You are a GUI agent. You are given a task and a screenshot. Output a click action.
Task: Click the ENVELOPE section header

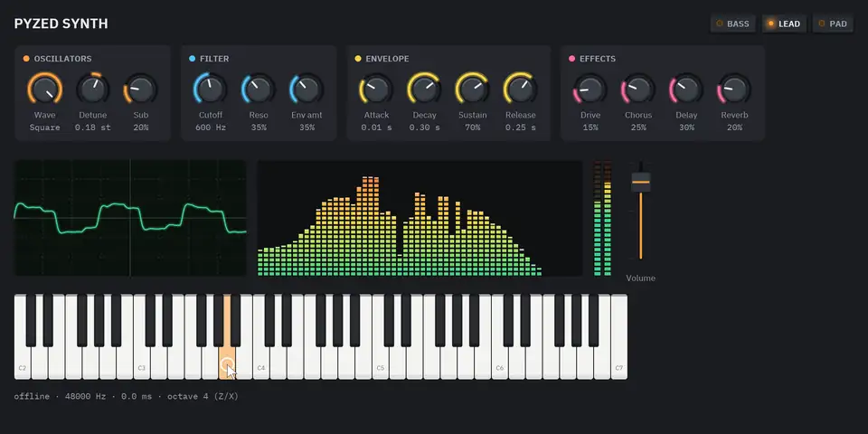[388, 59]
